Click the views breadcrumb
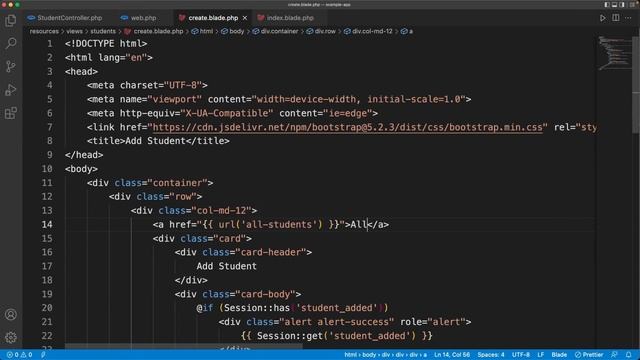 coord(74,31)
